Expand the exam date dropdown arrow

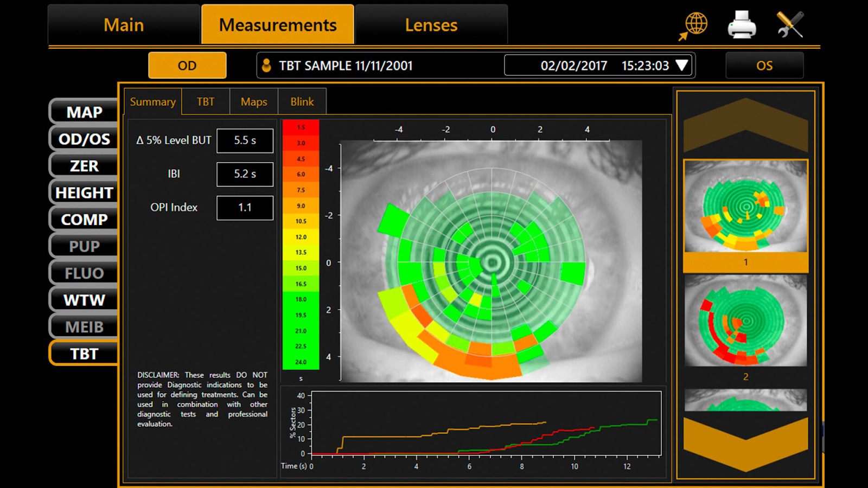coord(682,66)
